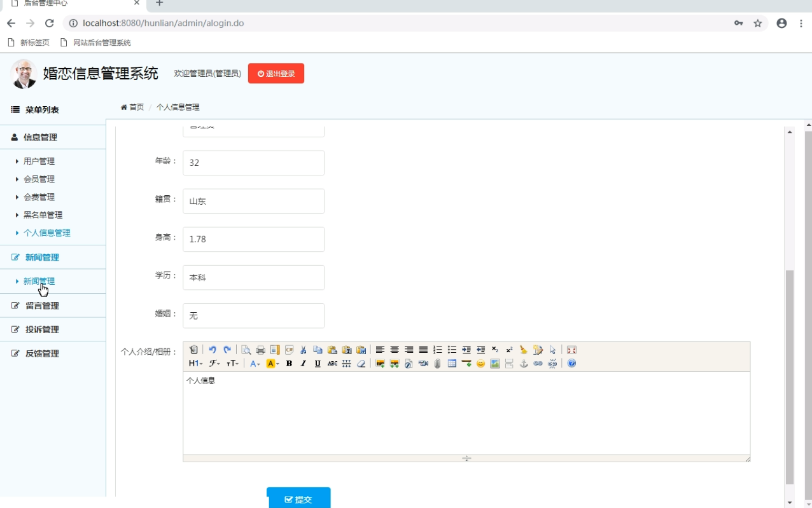Toggle underline formatting

pyautogui.click(x=318, y=364)
